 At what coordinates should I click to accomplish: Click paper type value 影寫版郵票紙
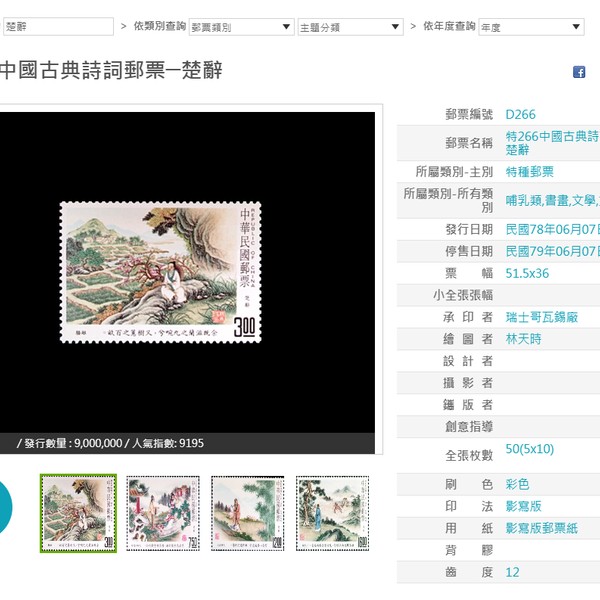(541, 528)
